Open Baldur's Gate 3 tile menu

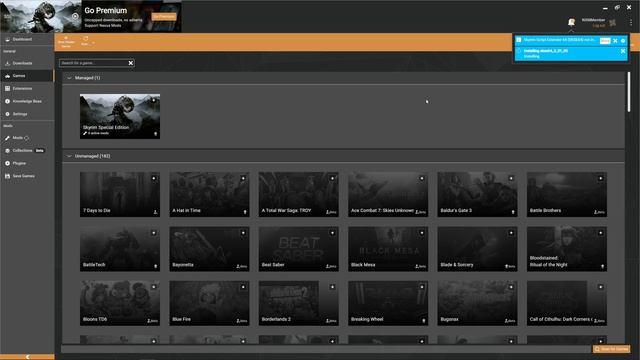click(x=511, y=178)
